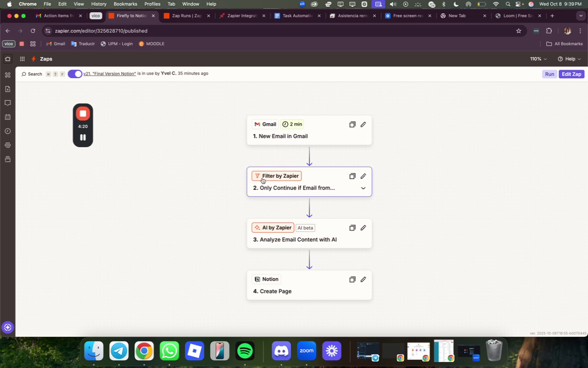Image resolution: width=588 pixels, height=368 pixels.
Task: Switch to the Task Automation tab
Action: [298, 16]
